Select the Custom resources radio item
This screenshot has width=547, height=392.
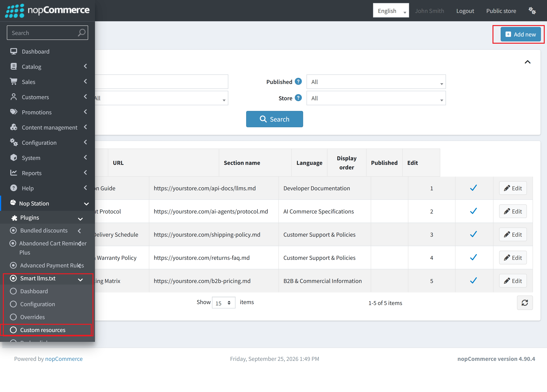[x=13, y=330]
